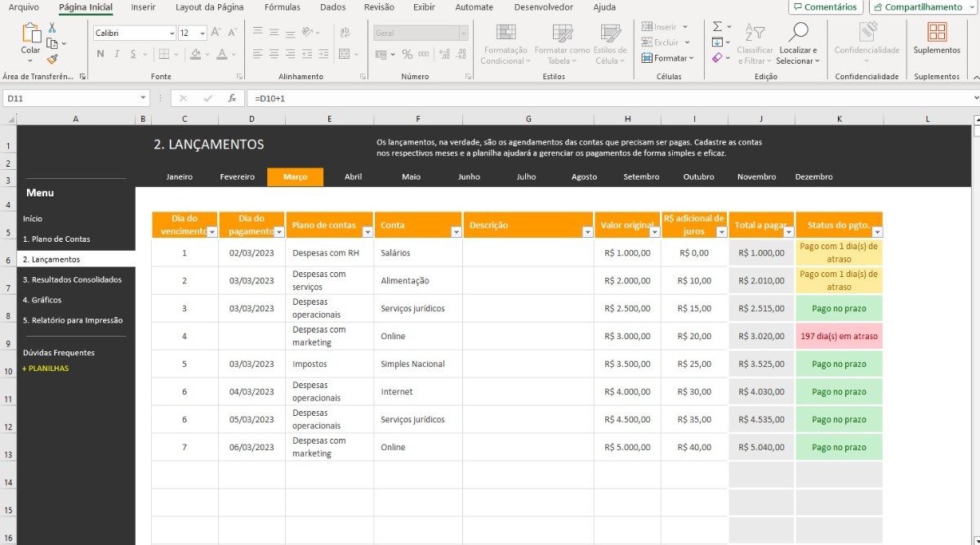Click the font color A swatch

(x=221, y=54)
